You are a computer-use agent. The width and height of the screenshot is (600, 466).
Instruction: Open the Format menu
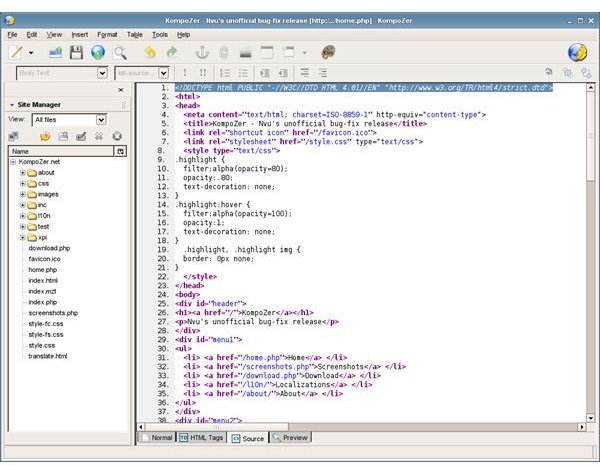click(107, 35)
